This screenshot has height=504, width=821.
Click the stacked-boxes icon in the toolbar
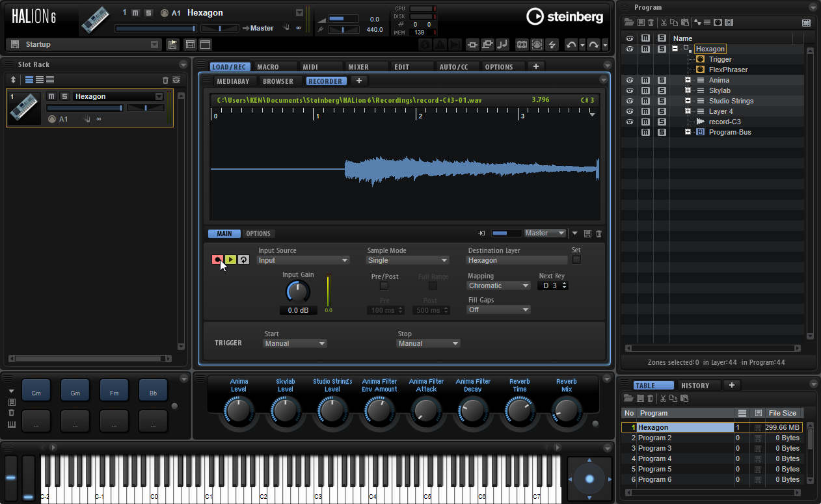click(x=487, y=44)
